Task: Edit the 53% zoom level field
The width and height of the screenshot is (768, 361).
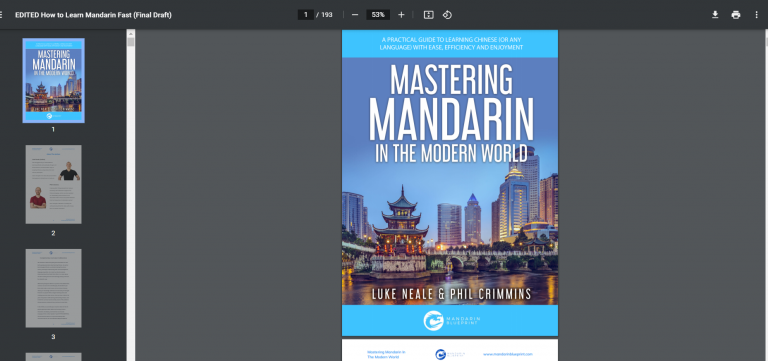Action: (x=378, y=15)
